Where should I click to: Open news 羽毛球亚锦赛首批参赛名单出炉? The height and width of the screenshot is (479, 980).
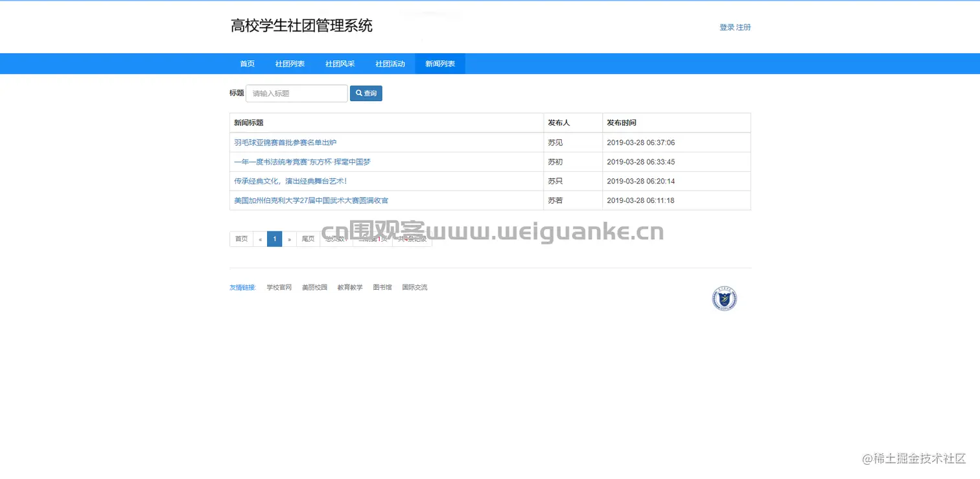[285, 143]
